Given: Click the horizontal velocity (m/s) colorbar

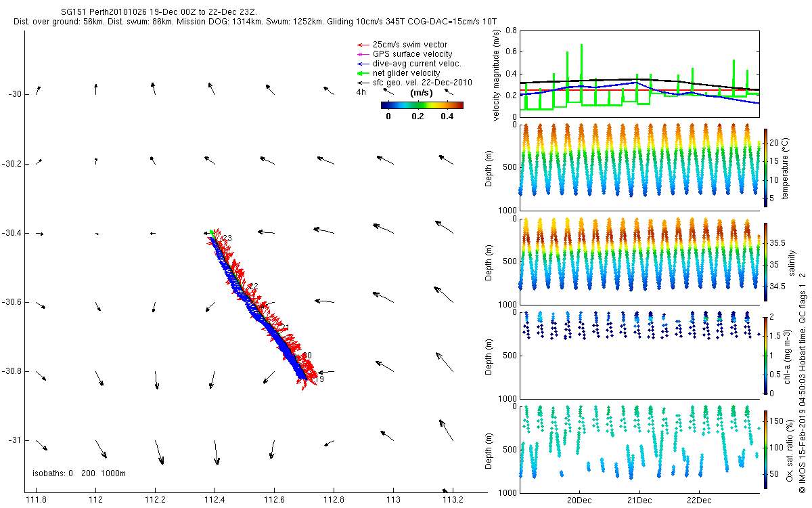Looking at the screenshot, I should coord(422,105).
